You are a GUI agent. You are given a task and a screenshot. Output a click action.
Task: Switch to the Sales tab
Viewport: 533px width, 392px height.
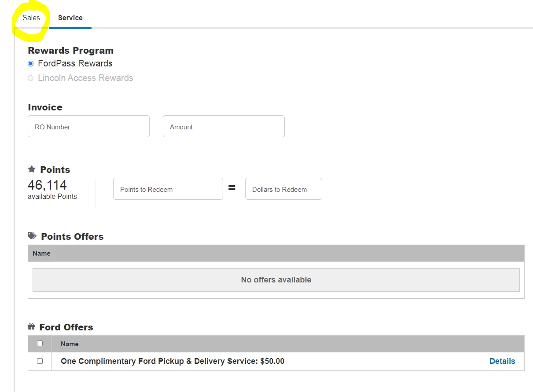(31, 18)
